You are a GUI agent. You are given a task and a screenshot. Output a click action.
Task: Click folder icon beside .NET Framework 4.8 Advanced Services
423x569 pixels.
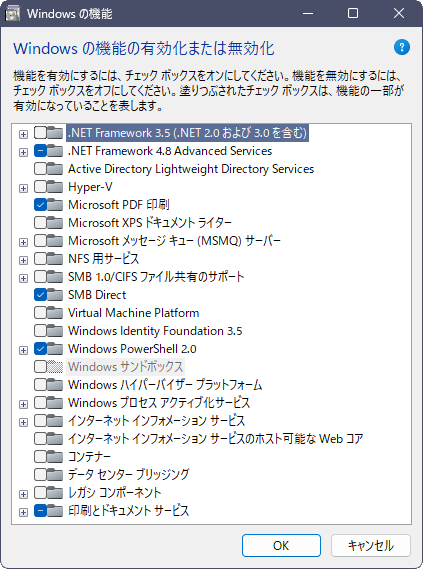click(x=55, y=151)
